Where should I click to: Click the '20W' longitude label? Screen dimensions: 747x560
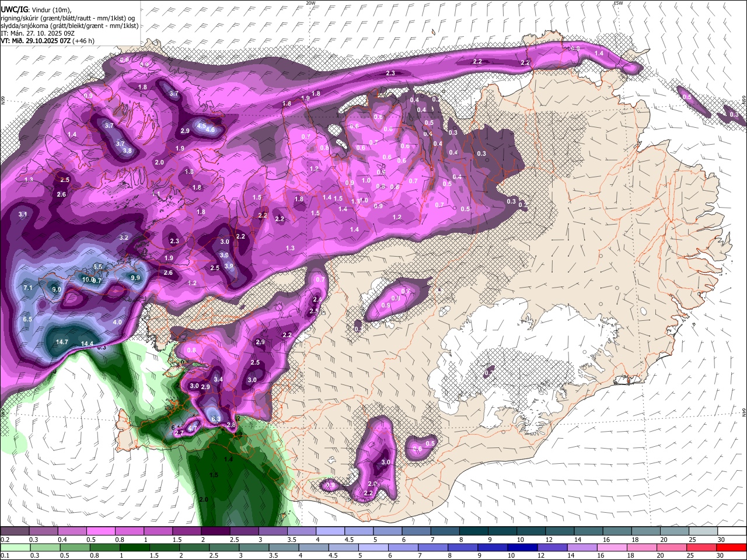pyautogui.click(x=310, y=3)
